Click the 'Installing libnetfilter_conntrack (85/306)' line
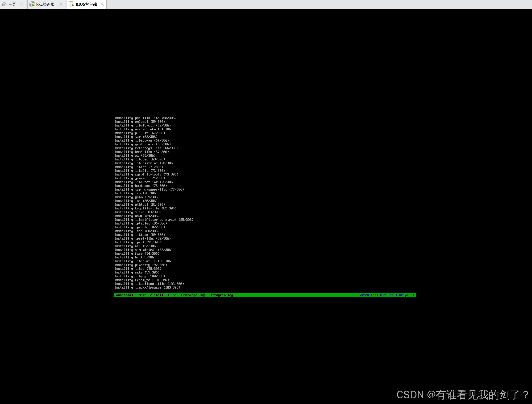532x404 pixels. pyautogui.click(x=154, y=220)
